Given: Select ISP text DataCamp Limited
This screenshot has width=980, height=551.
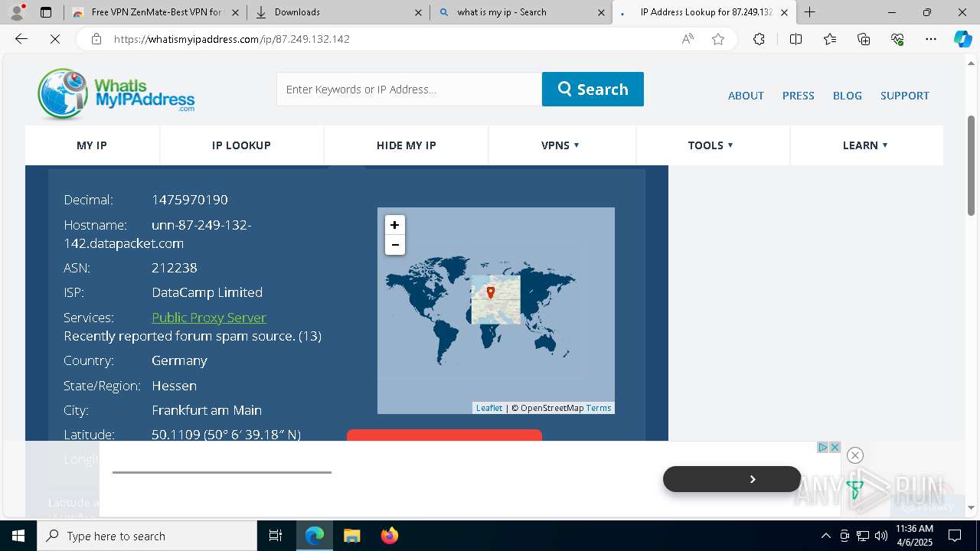Looking at the screenshot, I should [207, 292].
